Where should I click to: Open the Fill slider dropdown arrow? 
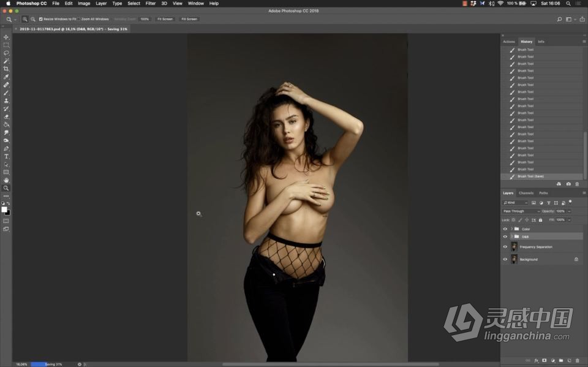pos(569,220)
